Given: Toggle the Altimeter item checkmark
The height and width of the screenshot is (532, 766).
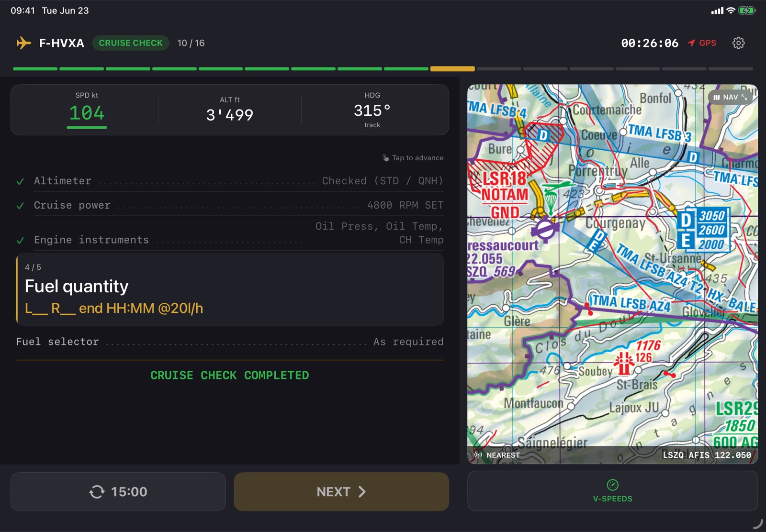Looking at the screenshot, I should point(20,181).
